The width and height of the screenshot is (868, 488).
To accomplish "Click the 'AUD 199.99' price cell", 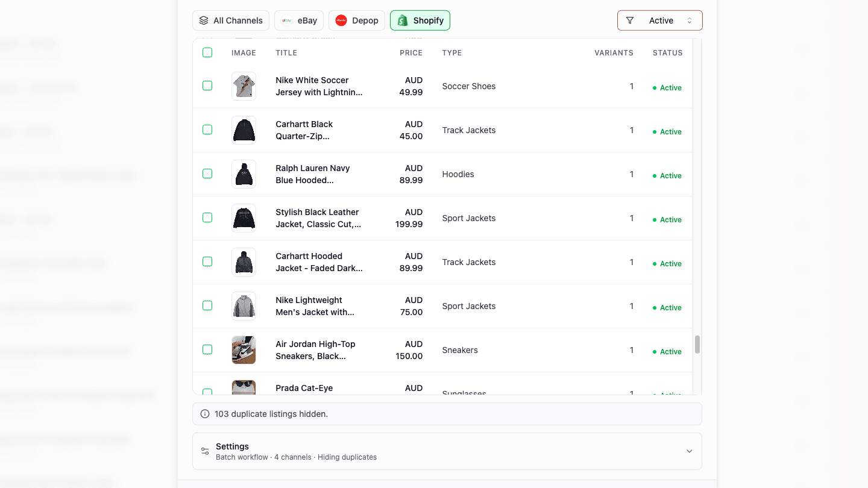I will [x=409, y=218].
